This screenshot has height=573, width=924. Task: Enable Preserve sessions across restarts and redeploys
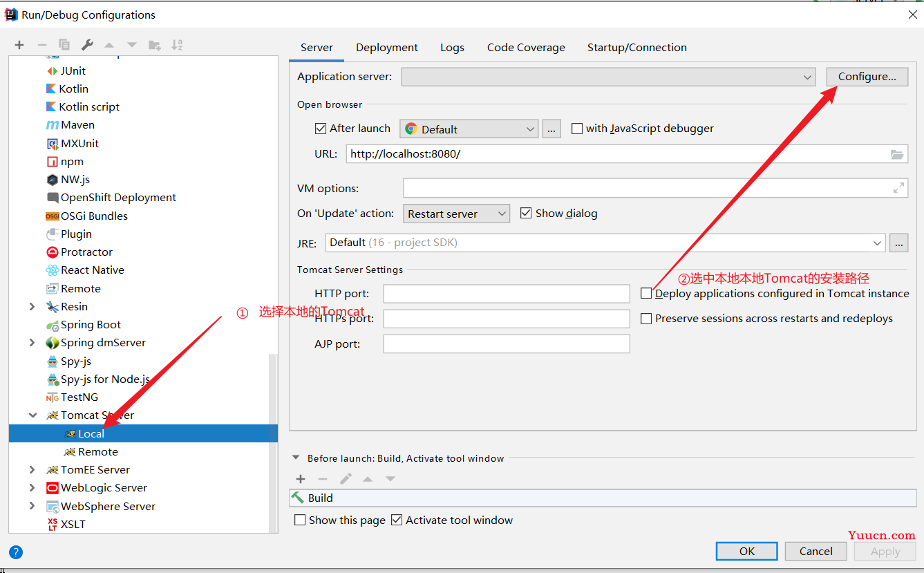coord(646,319)
